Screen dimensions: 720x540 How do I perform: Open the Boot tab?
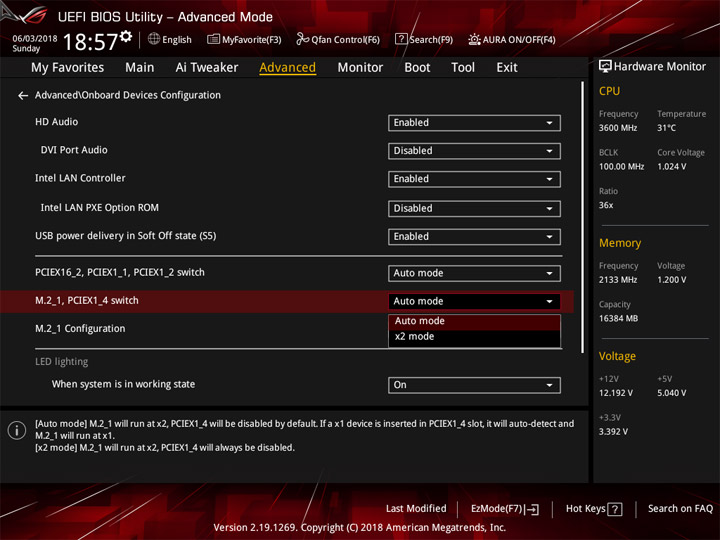(x=417, y=68)
